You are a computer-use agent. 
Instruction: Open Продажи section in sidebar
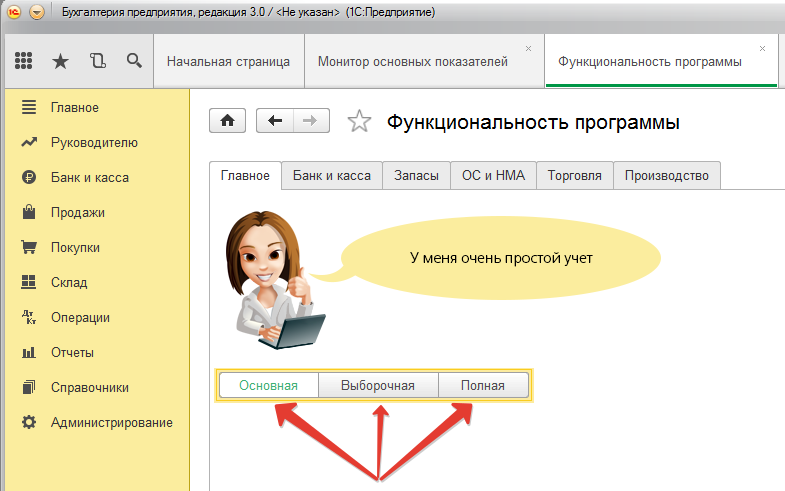pyautogui.click(x=77, y=212)
